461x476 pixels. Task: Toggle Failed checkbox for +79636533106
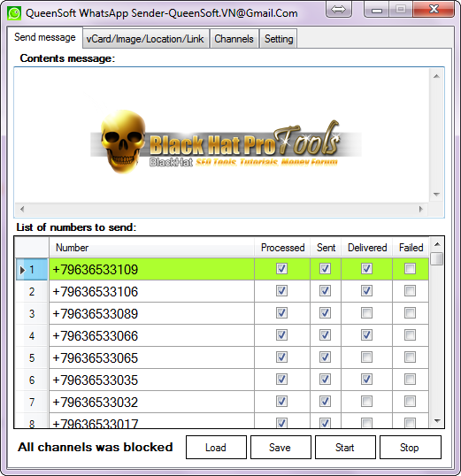click(410, 291)
